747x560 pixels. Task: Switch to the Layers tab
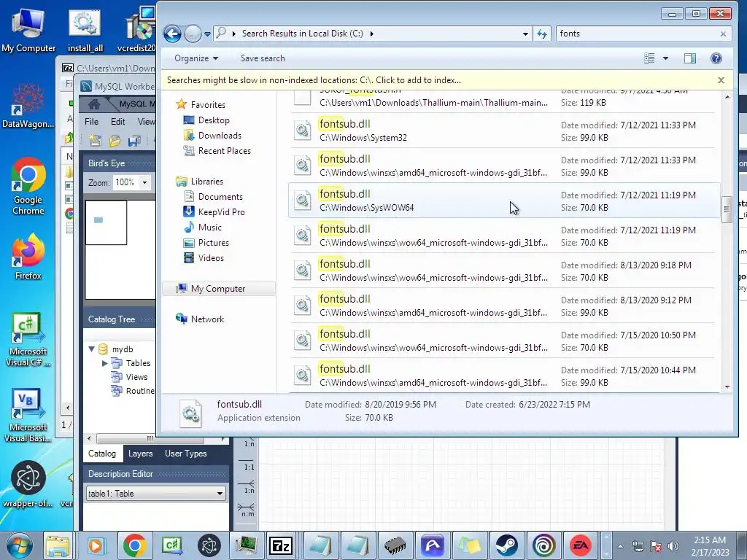click(140, 454)
